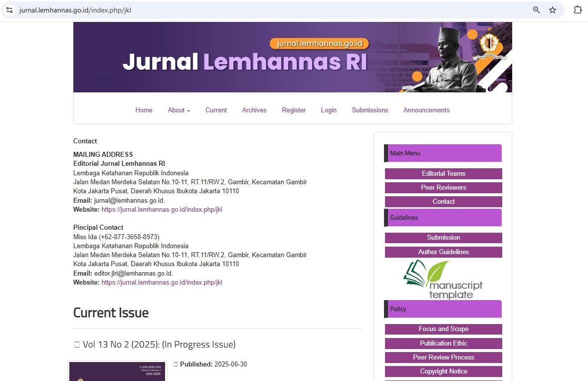
Task: Click the Main Menu sidebar heading
Action: point(443,153)
